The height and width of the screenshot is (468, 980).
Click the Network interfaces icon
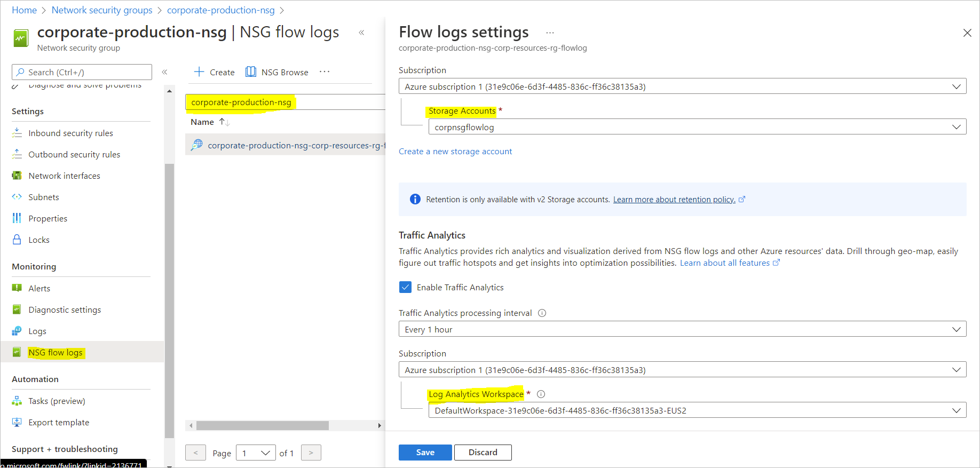tap(17, 176)
